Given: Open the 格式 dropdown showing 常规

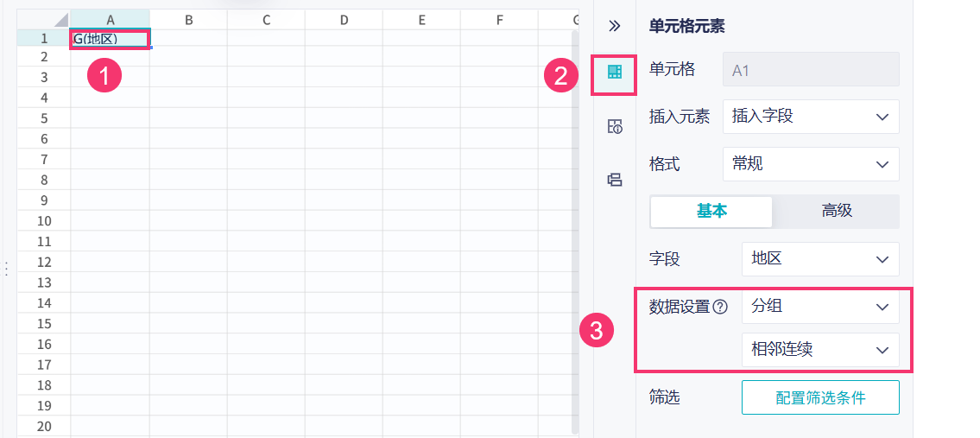Looking at the screenshot, I should (810, 164).
